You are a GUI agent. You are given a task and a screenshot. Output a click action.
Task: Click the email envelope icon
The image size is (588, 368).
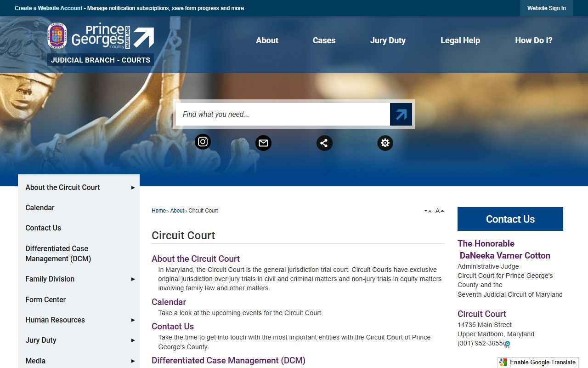point(263,143)
